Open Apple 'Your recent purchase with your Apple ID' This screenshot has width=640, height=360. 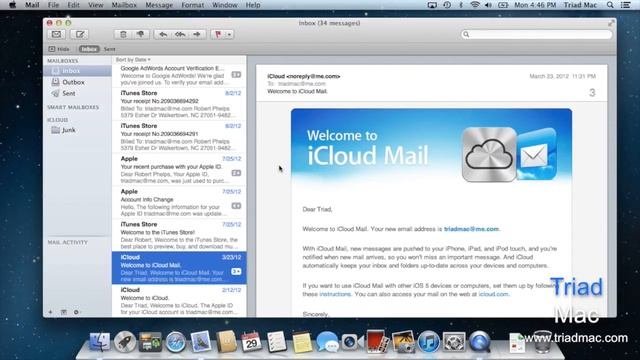[179, 170]
